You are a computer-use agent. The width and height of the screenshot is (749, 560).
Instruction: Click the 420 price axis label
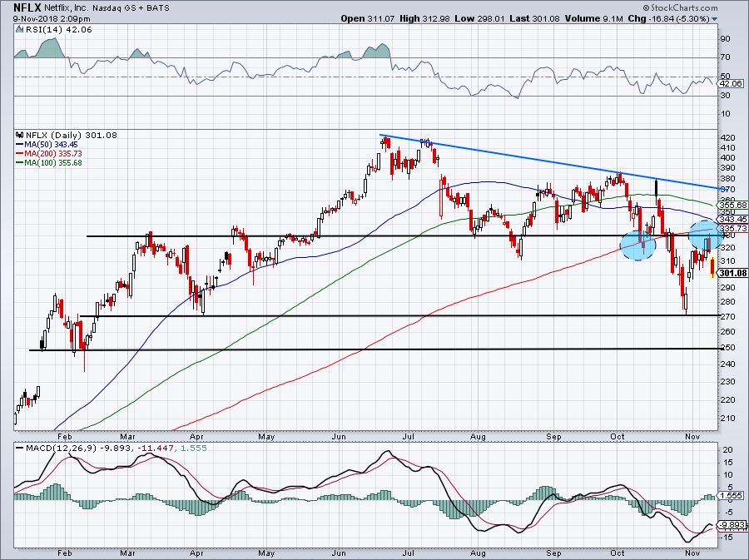(726, 137)
